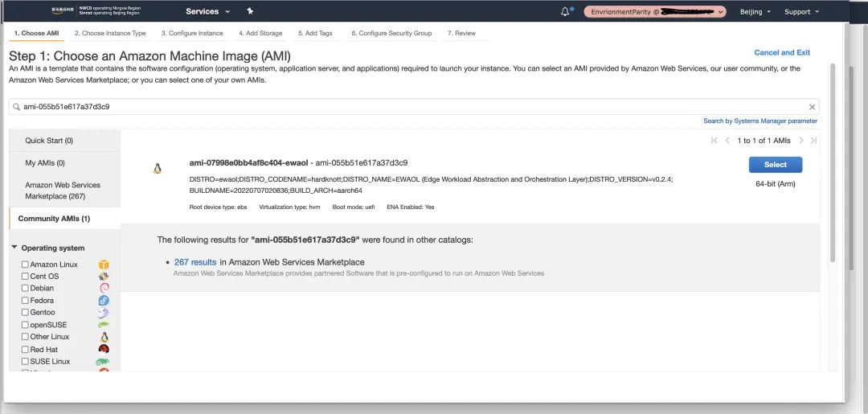The image size is (868, 414).
Task: Check the Red Hat filter
Action: (25, 349)
